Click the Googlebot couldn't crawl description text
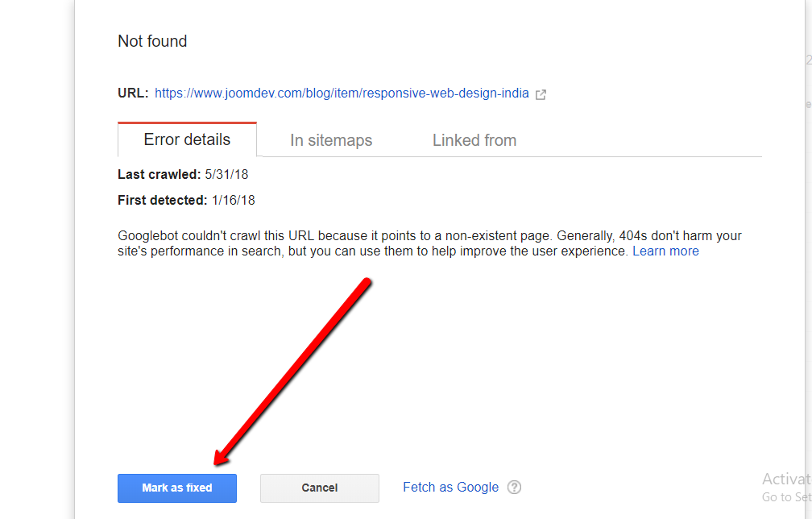Screen dimensions: 812x519 (x=430, y=243)
